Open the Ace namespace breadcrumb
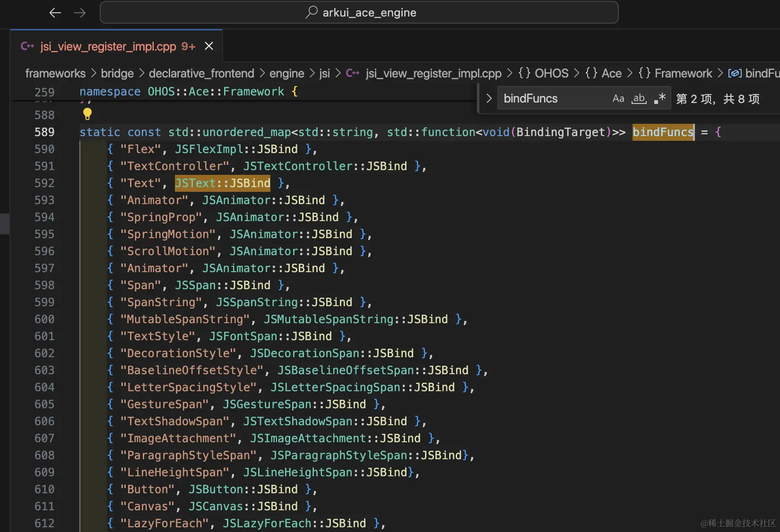780x532 pixels. pos(604,73)
